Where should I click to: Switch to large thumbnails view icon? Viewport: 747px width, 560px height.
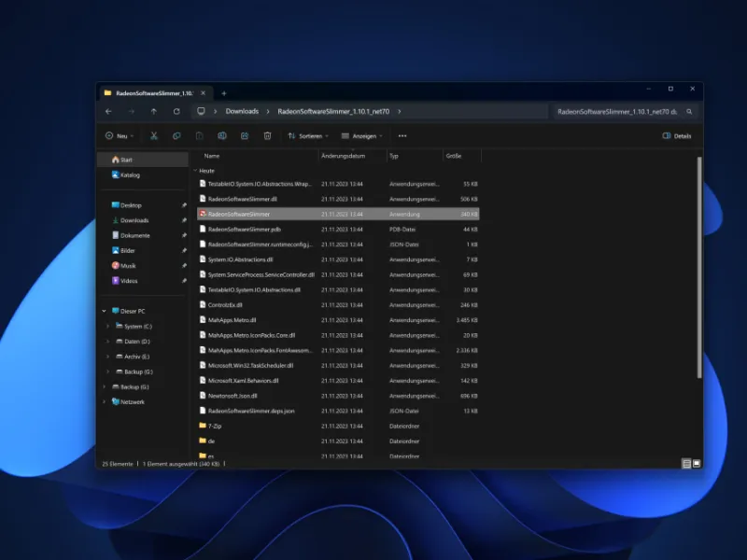tap(697, 463)
